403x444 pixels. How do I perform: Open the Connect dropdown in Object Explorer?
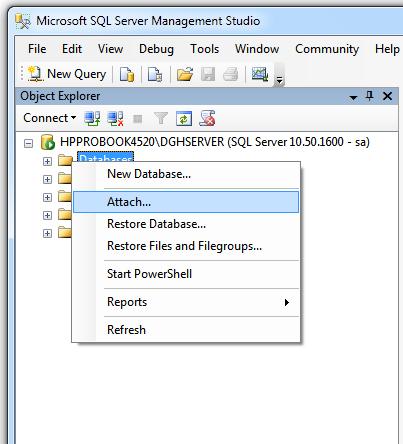pos(50,118)
